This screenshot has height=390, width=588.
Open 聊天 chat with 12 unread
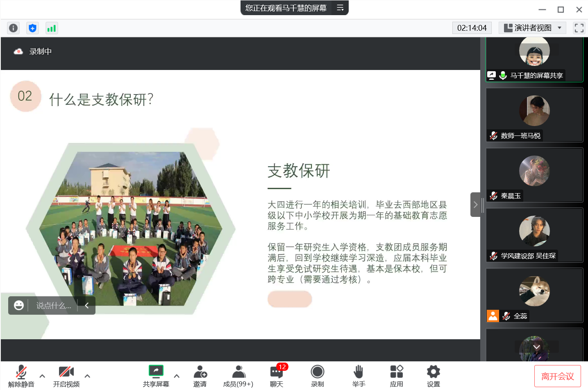click(x=277, y=376)
